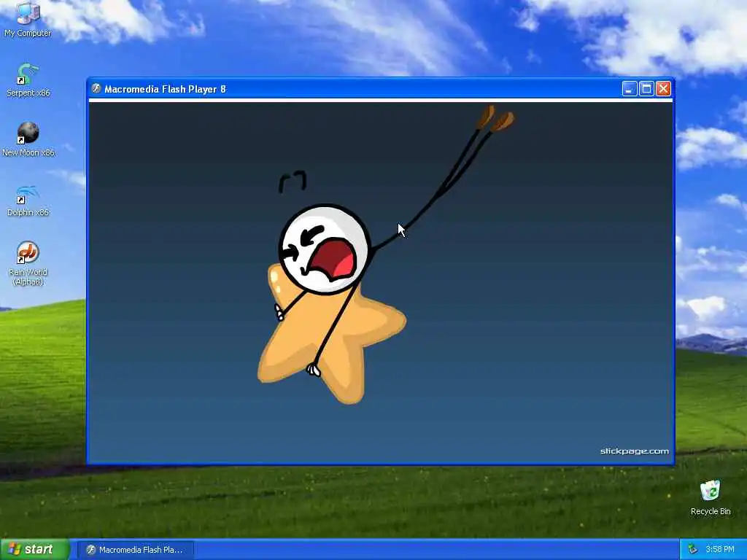Click the Macromedia Flash Player taskbar button
747x560 pixels.
[x=135, y=550]
